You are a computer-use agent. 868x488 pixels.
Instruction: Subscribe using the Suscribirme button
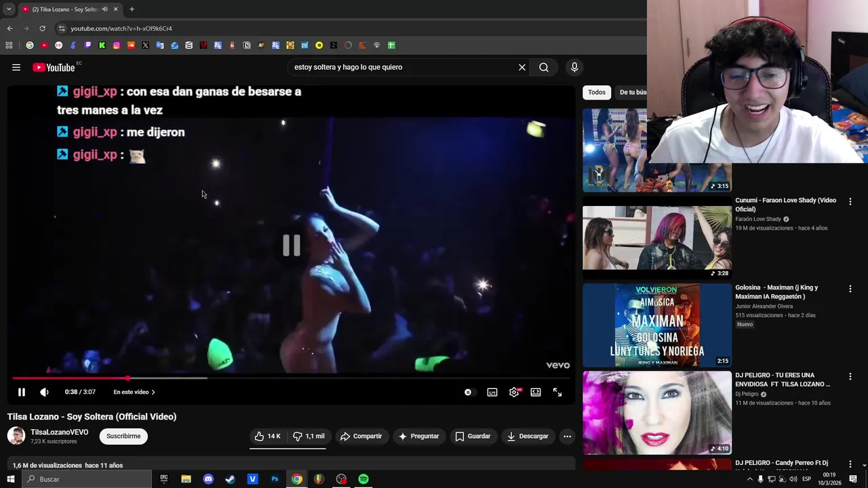(x=123, y=436)
